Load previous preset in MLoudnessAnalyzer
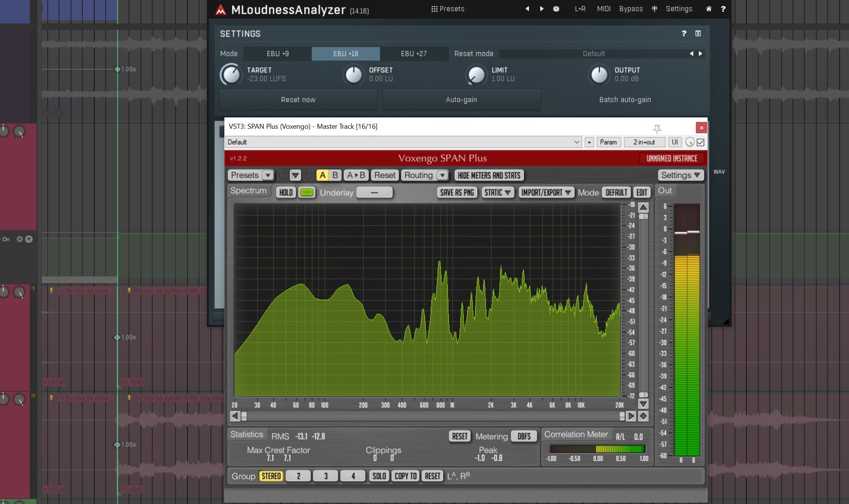849x504 pixels. click(x=527, y=9)
